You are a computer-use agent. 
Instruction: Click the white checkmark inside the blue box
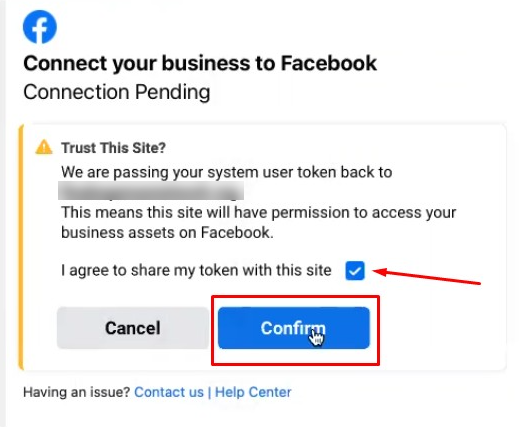pyautogui.click(x=355, y=271)
